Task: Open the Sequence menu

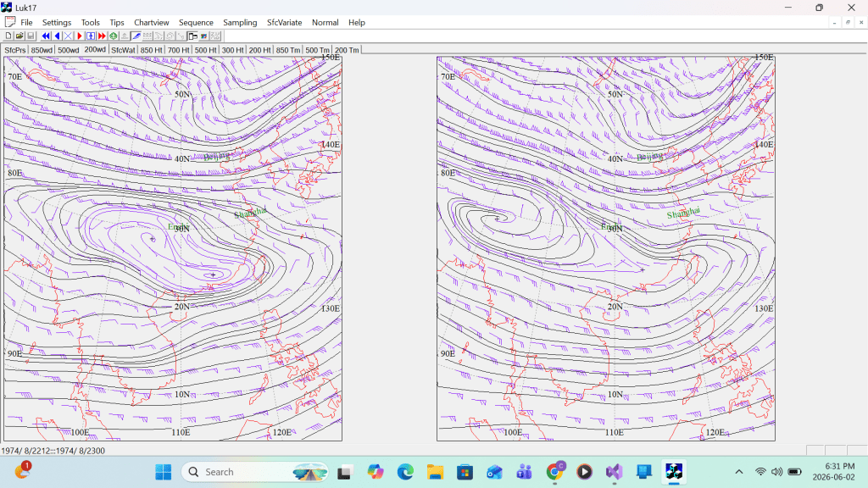Action: click(196, 23)
